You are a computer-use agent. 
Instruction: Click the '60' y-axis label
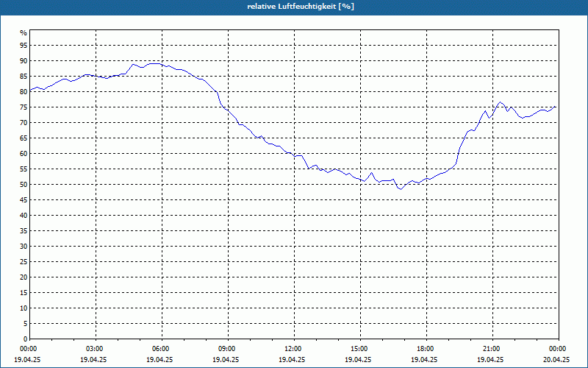[24, 154]
